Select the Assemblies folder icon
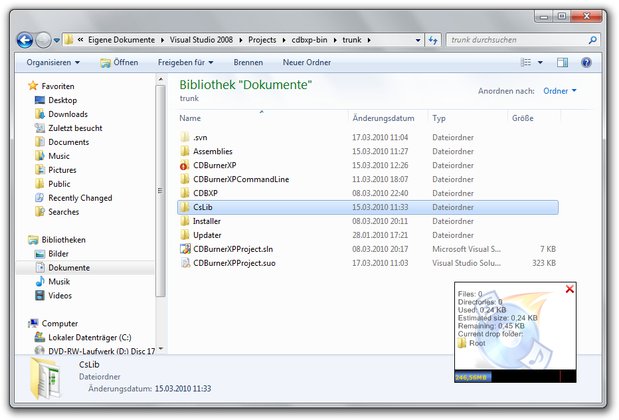The width and height of the screenshot is (619, 420). tap(185, 151)
